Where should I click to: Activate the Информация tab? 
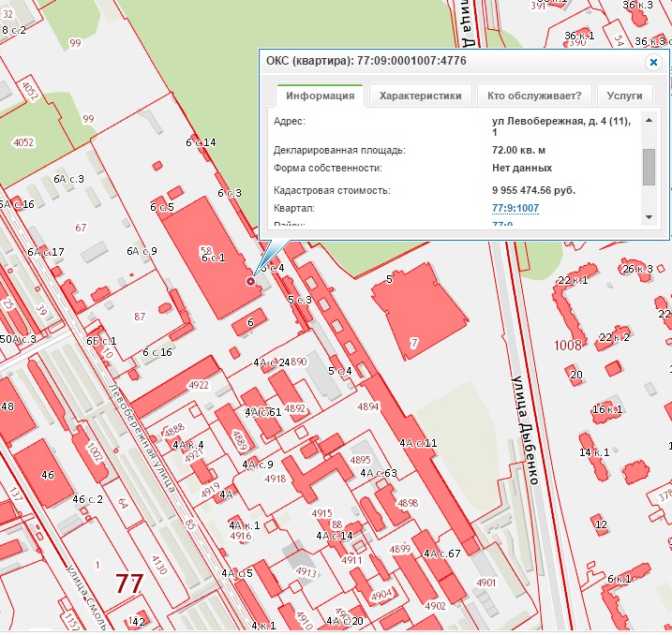pos(320,96)
